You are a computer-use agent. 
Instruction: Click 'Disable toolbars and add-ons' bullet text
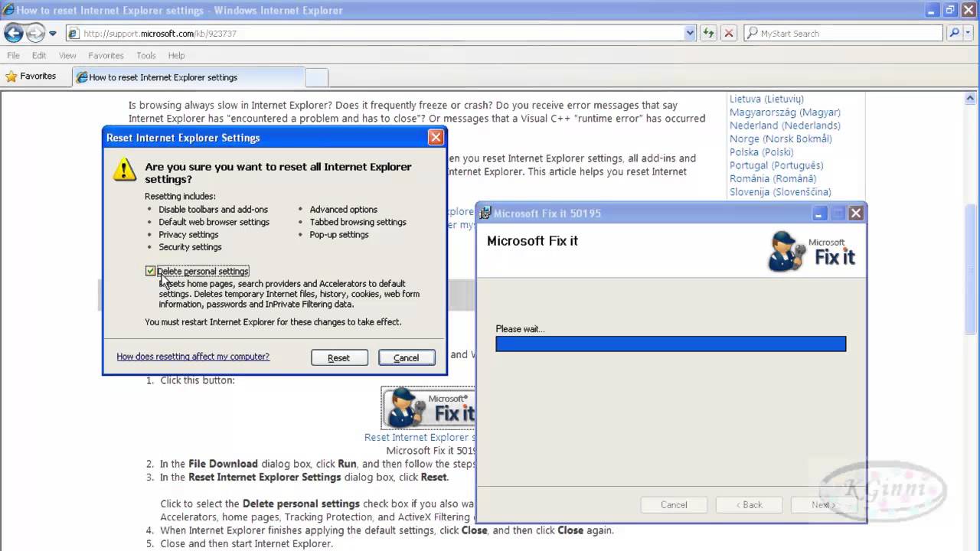point(213,210)
